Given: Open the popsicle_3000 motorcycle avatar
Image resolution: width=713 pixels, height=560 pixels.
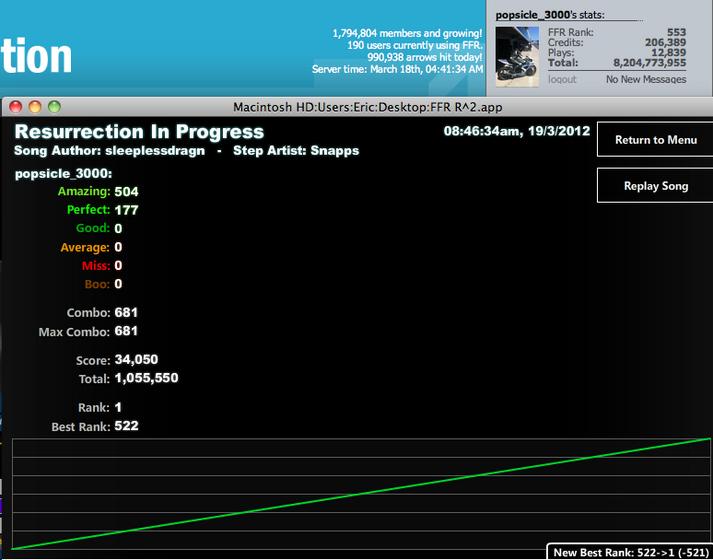Looking at the screenshot, I should (516, 56).
